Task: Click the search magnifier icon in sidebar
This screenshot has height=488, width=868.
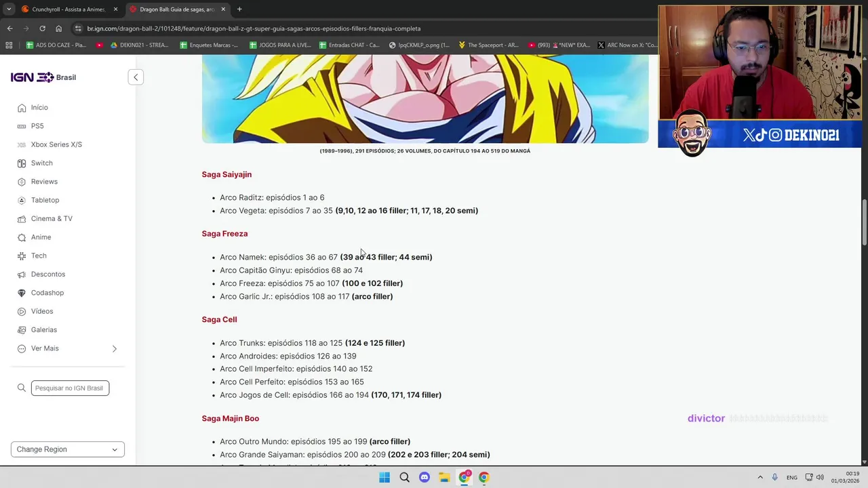Action: [x=22, y=388]
